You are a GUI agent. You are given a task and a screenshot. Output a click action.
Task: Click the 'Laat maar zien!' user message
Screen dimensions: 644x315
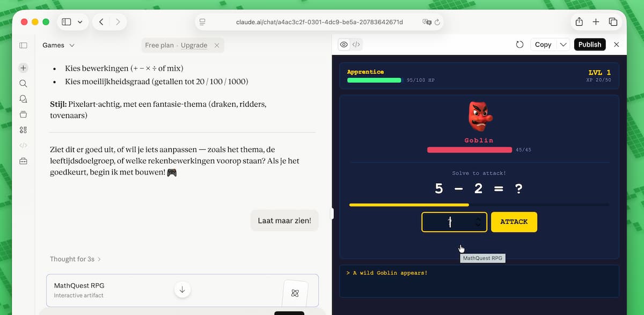[284, 221]
